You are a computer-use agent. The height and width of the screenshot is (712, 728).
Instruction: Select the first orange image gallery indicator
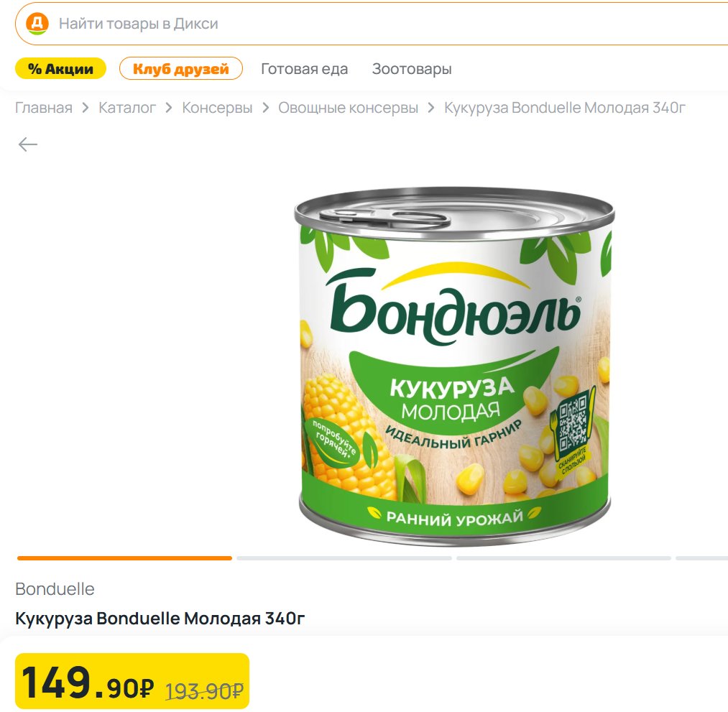coord(124,558)
